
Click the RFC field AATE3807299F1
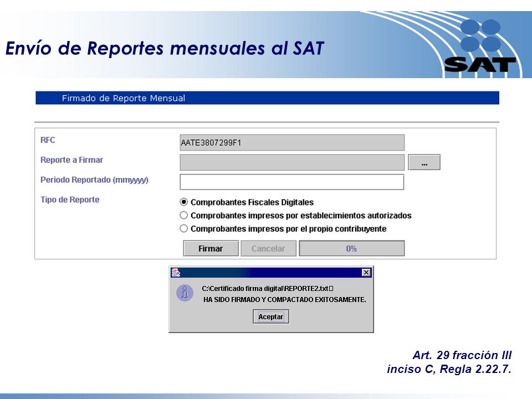pos(292,142)
